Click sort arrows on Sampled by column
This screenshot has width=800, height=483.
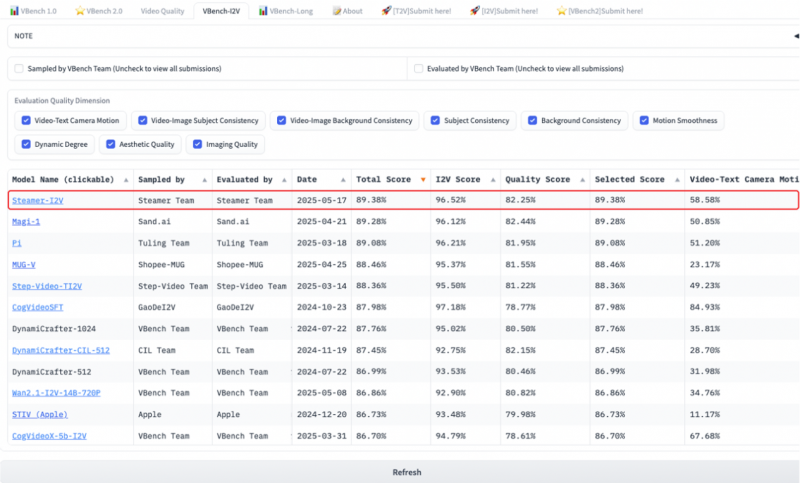click(203, 180)
